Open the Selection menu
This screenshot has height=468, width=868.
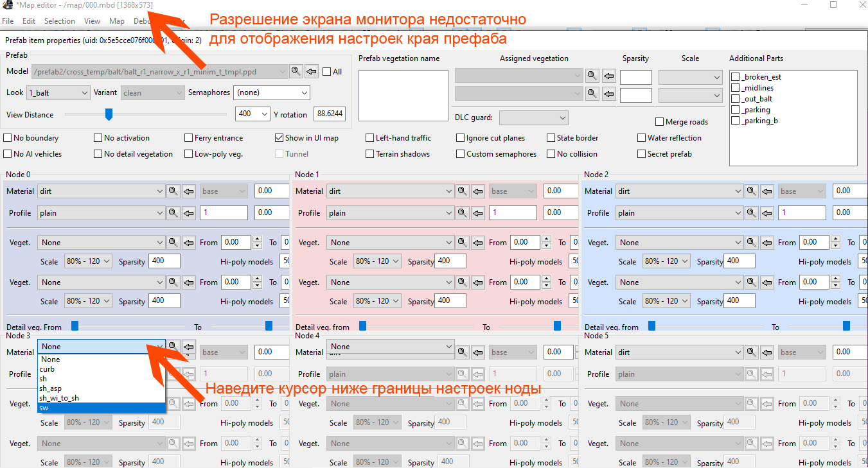tap(60, 21)
